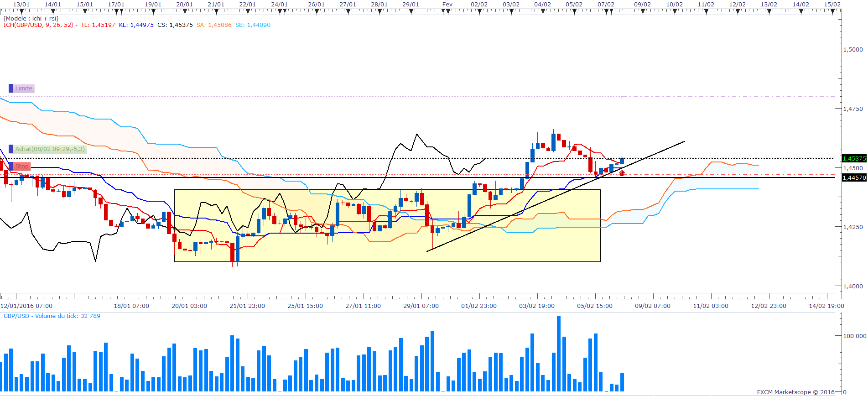Click the blue square beside Stop label
The width and height of the screenshot is (868, 396).
click(x=11, y=167)
